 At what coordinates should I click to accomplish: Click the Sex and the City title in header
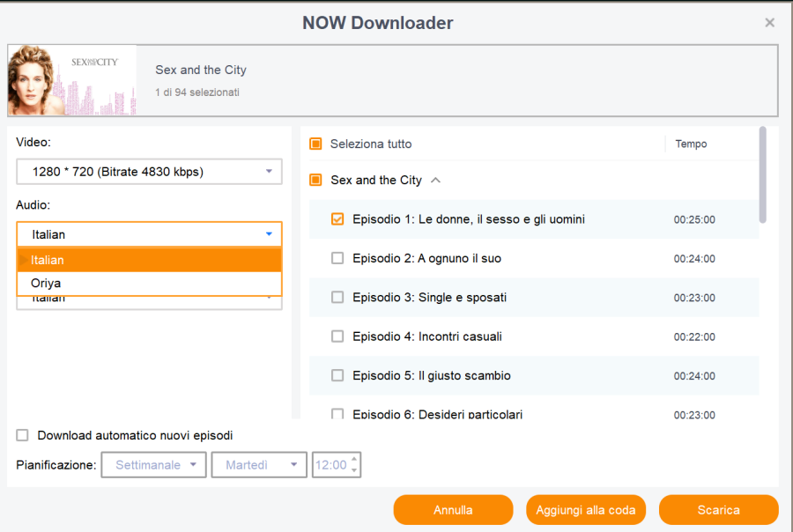coord(201,70)
